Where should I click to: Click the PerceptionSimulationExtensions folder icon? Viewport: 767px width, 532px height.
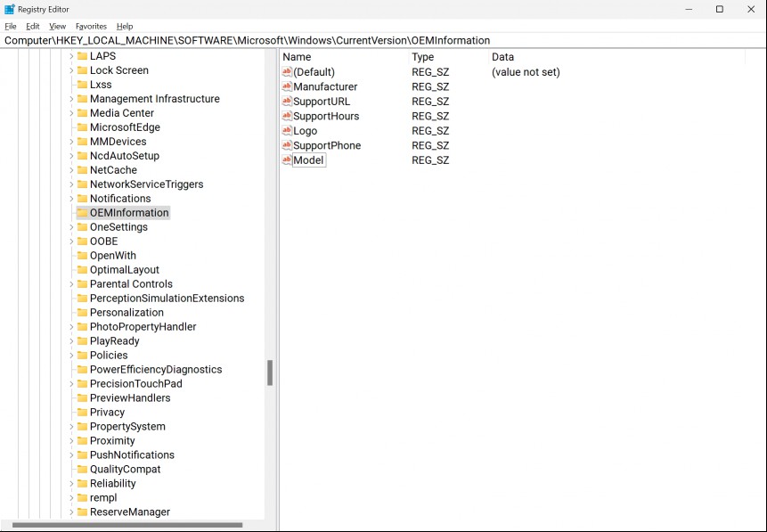82,298
